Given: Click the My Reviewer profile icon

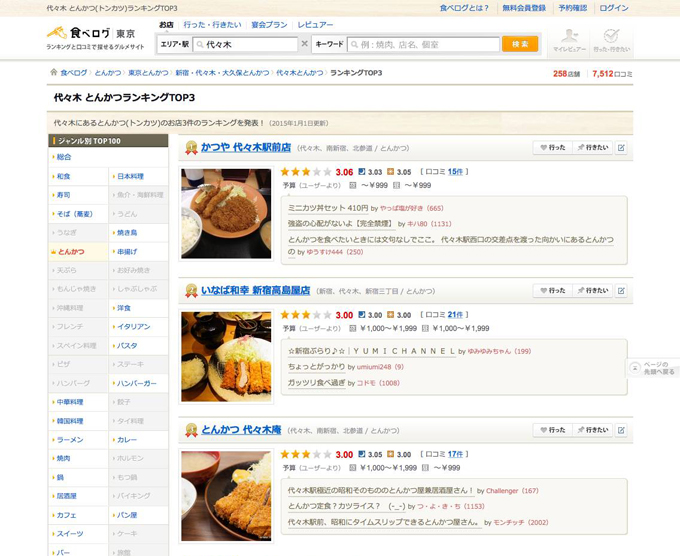Looking at the screenshot, I should (569, 39).
